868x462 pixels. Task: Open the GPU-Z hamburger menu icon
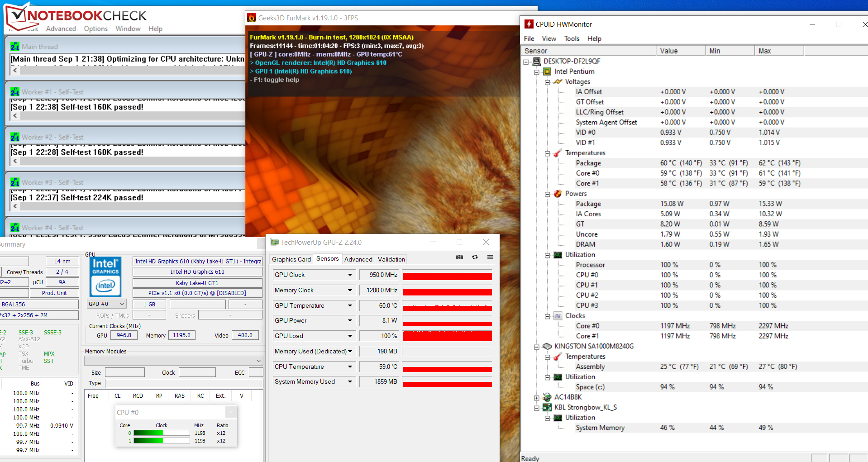click(490, 257)
